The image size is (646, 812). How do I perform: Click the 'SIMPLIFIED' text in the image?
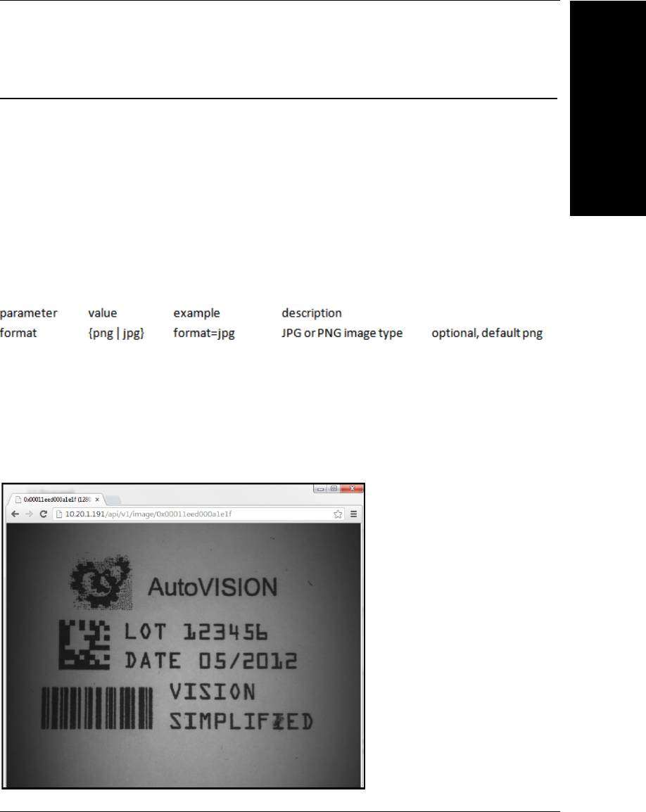click(x=241, y=721)
